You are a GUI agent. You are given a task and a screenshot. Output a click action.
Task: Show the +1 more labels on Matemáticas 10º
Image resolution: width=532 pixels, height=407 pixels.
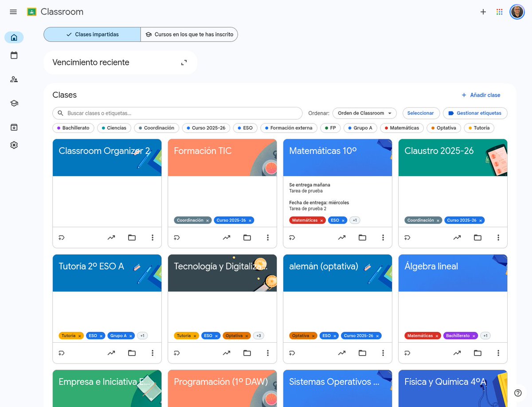(x=355, y=220)
